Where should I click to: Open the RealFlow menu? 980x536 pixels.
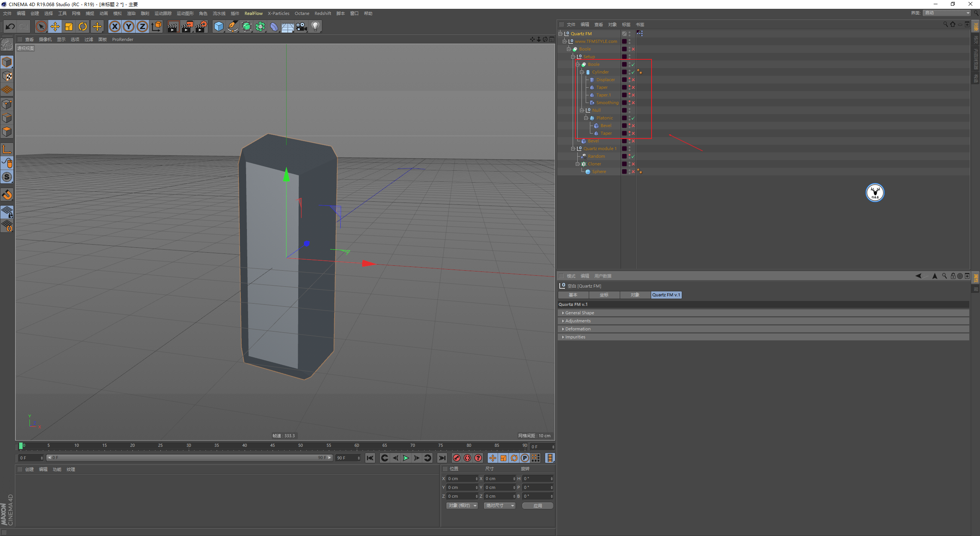tap(253, 13)
